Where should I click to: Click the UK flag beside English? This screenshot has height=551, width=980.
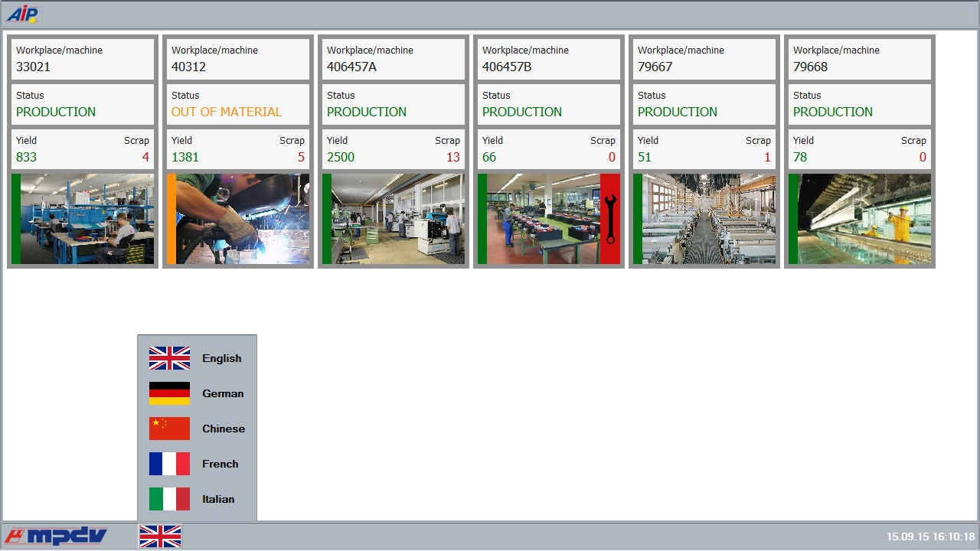tap(169, 358)
